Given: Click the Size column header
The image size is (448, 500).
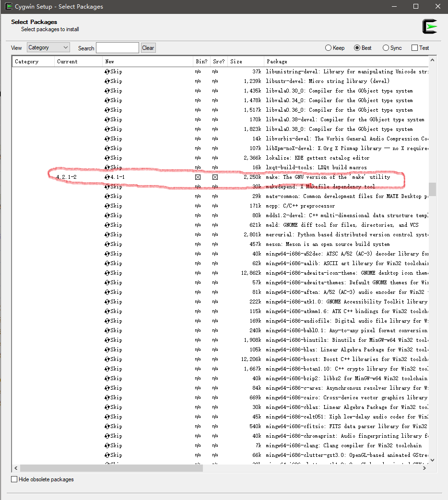Looking at the screenshot, I should coord(246,61).
